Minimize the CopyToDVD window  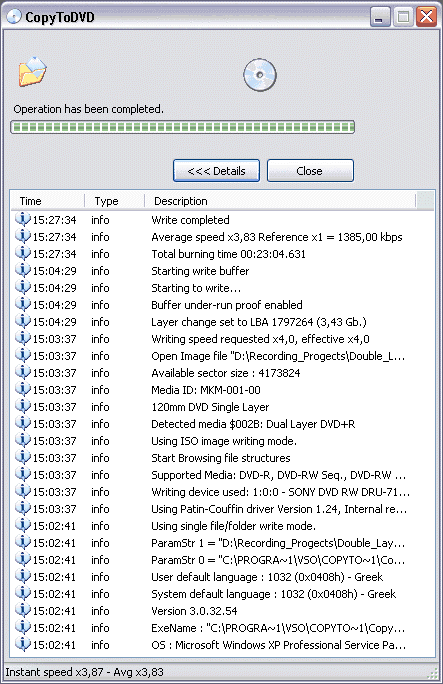pos(381,17)
